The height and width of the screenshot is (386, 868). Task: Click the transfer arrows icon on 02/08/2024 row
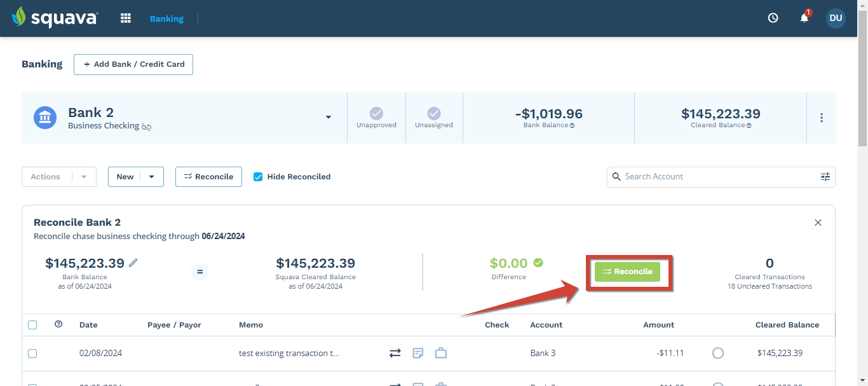[x=395, y=353]
